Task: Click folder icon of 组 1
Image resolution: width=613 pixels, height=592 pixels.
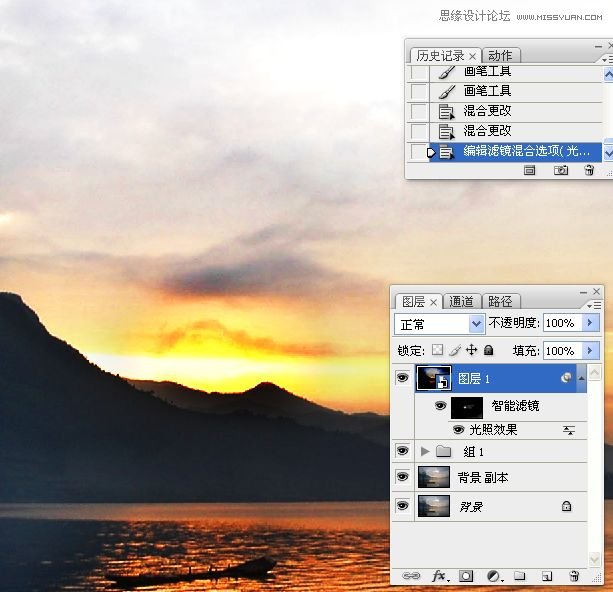Action: (443, 451)
